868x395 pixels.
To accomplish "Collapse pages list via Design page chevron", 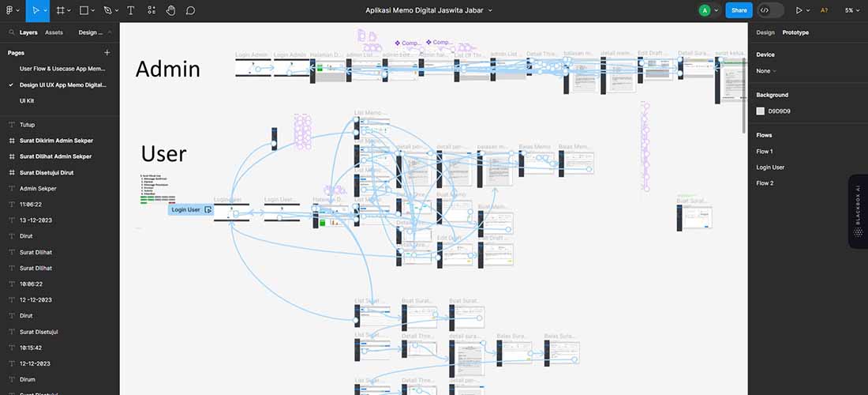I will click(110, 32).
